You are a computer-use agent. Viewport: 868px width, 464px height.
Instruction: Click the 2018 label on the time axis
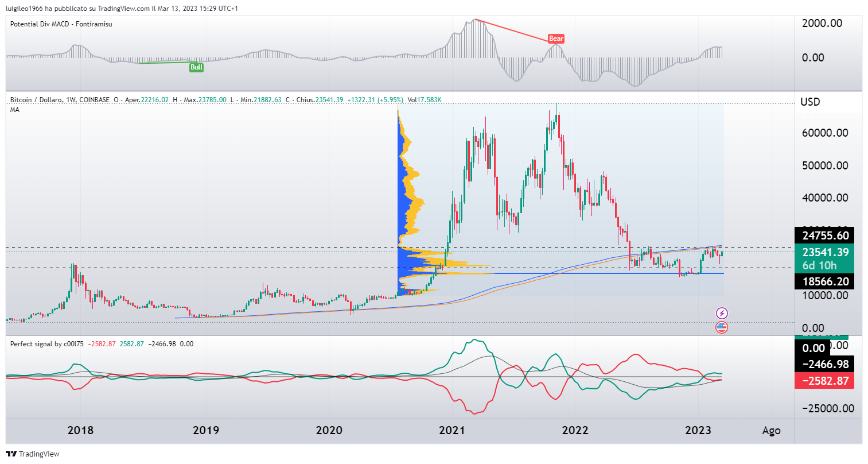coord(80,430)
